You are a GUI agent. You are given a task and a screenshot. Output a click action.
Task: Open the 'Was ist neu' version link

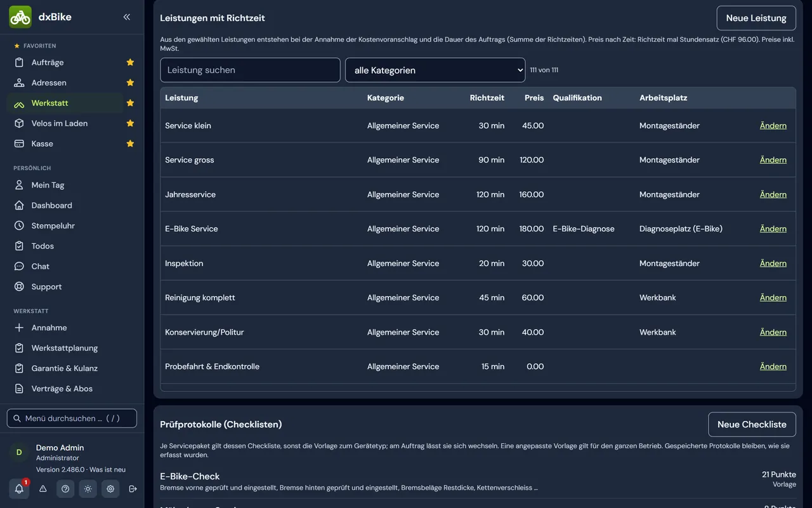pyautogui.click(x=107, y=469)
